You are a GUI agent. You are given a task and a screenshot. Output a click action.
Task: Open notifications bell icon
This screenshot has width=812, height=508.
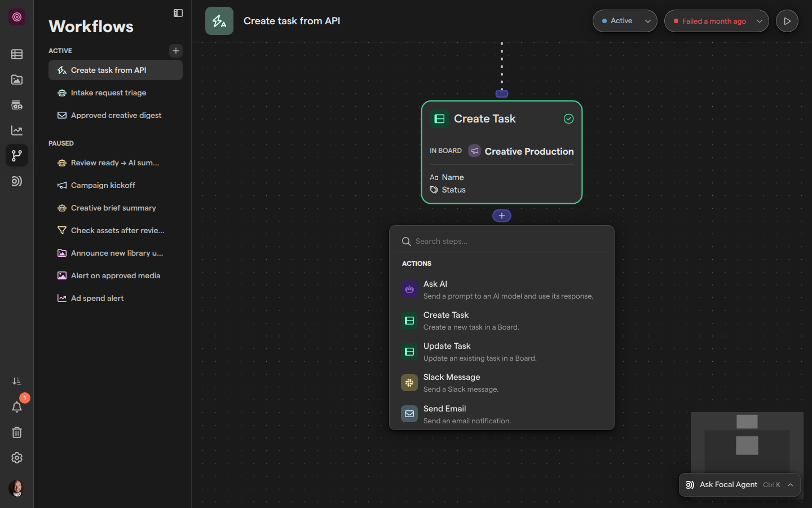[x=17, y=407]
